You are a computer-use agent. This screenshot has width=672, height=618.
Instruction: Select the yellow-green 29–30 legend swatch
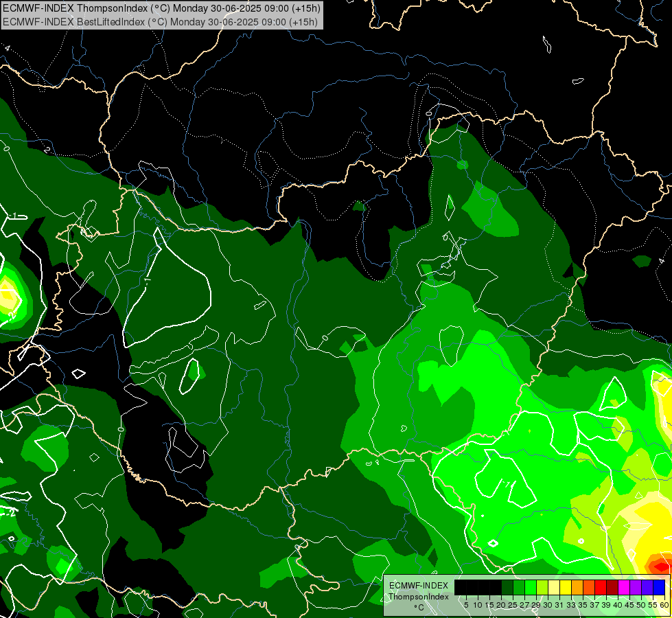pyautogui.click(x=542, y=587)
